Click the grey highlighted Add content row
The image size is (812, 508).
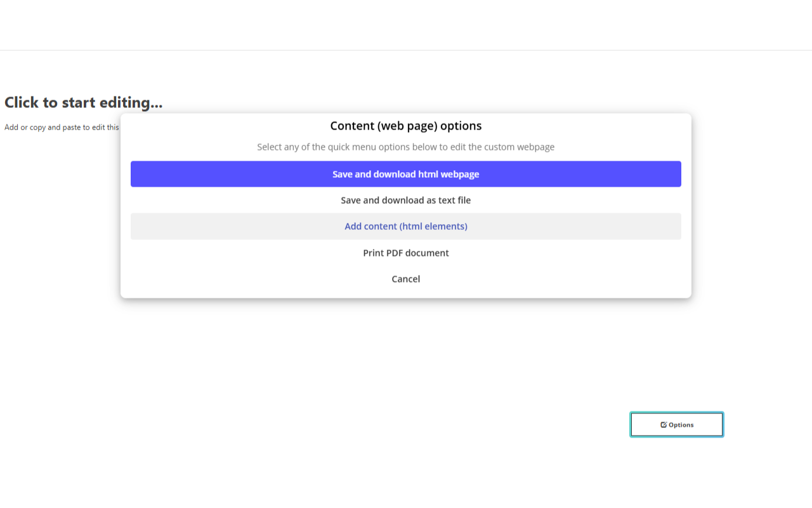[406, 226]
